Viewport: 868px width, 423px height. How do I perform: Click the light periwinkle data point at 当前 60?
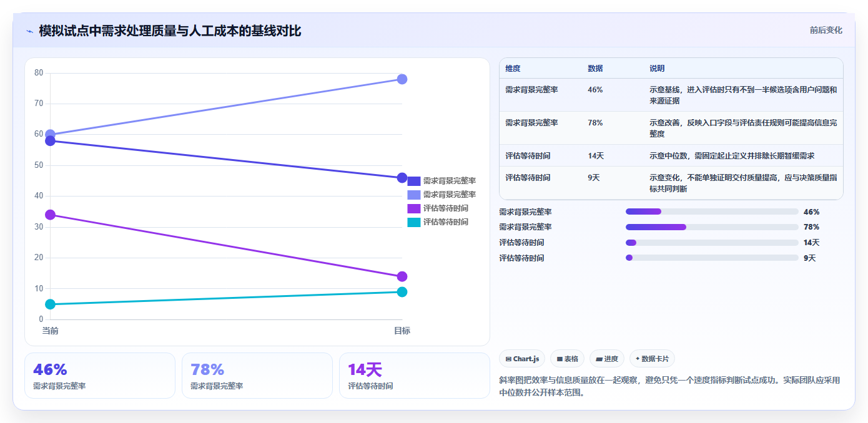pos(51,134)
